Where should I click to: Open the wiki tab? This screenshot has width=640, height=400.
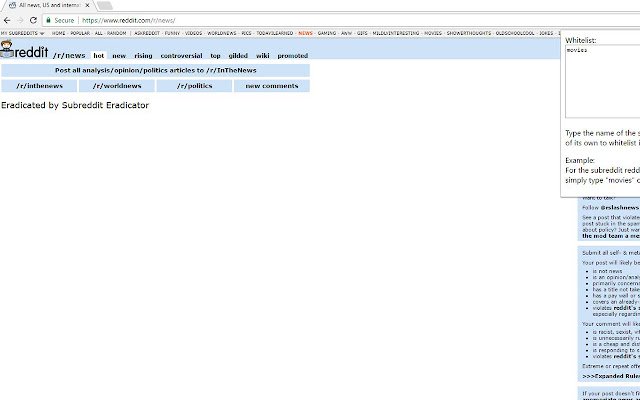(x=262, y=56)
